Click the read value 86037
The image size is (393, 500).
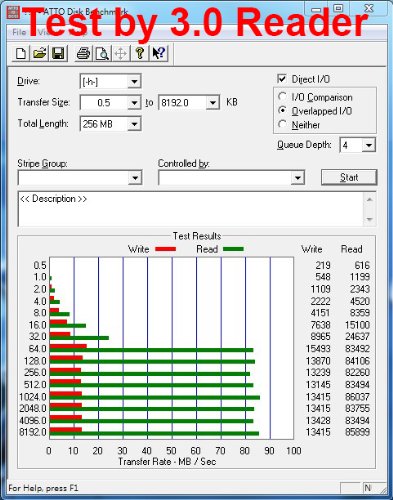[x=357, y=397]
